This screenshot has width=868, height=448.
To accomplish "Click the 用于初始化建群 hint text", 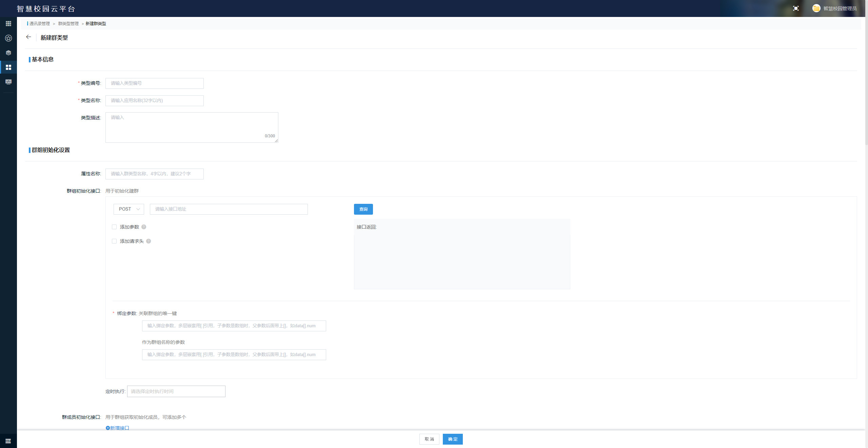I will click(122, 191).
